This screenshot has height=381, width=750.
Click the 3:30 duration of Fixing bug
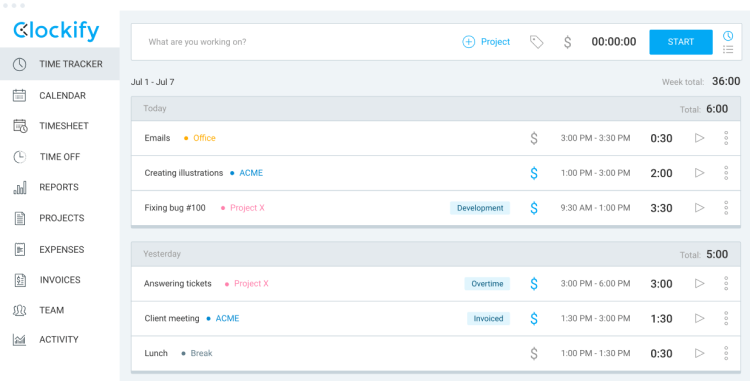click(662, 208)
